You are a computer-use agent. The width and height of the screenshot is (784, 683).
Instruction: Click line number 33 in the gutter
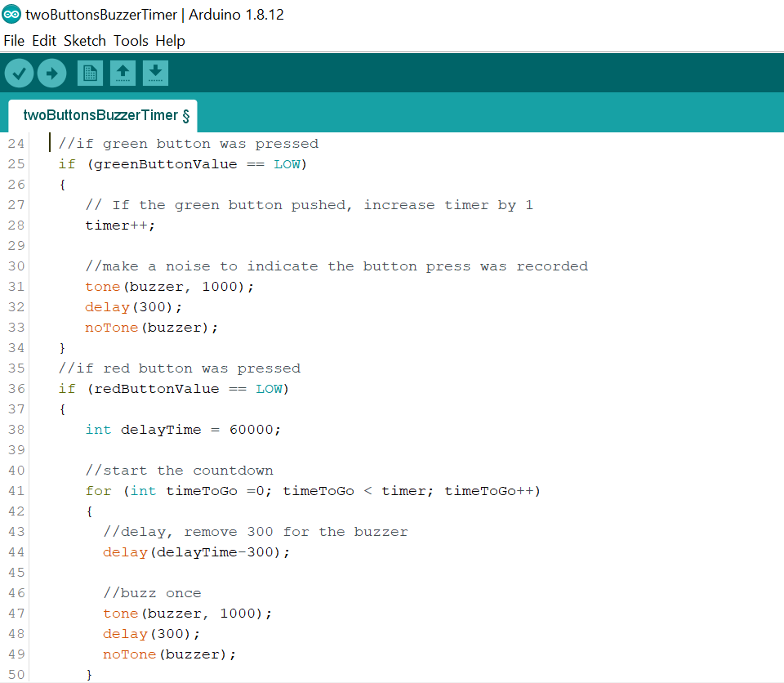point(16,328)
